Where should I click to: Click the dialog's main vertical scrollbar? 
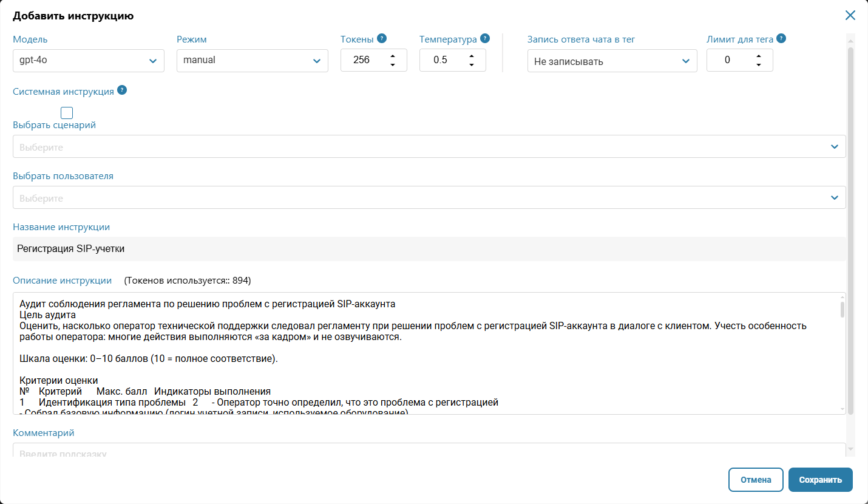point(850,231)
